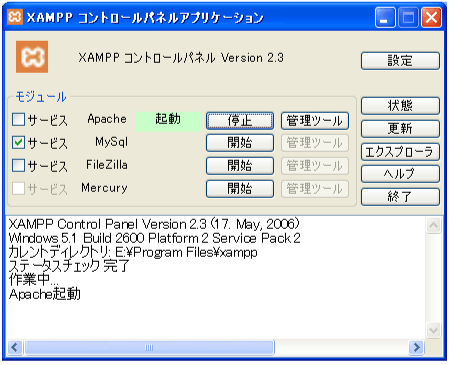Image resolution: width=450 pixels, height=365 pixels.
Task: Click the large orange XAMPP logo
Action: [x=32, y=57]
